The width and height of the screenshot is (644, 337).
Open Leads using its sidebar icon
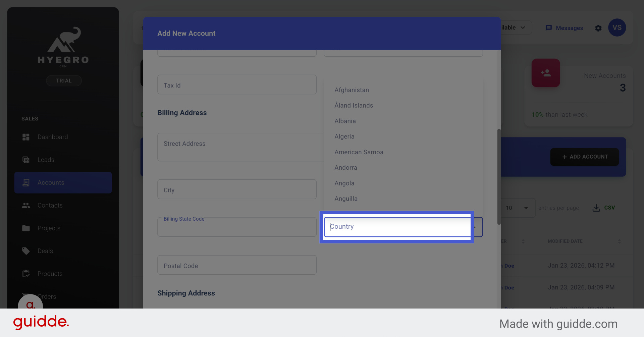[x=26, y=160]
